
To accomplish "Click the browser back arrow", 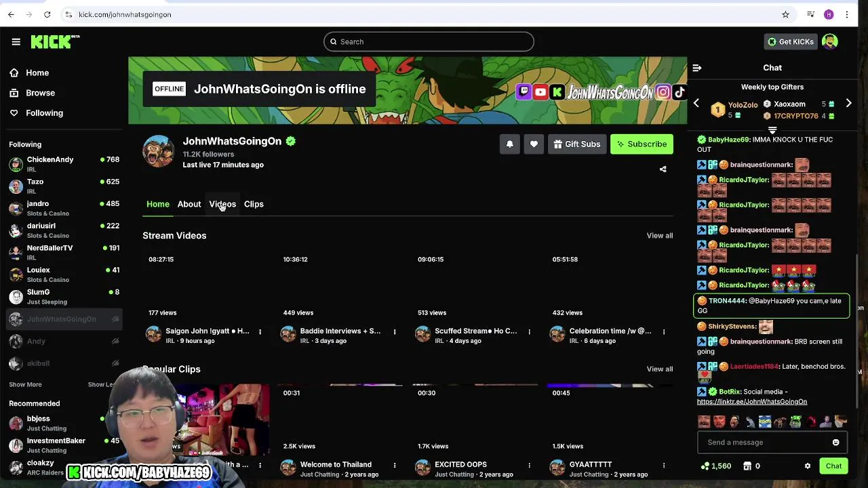I will coord(11,14).
